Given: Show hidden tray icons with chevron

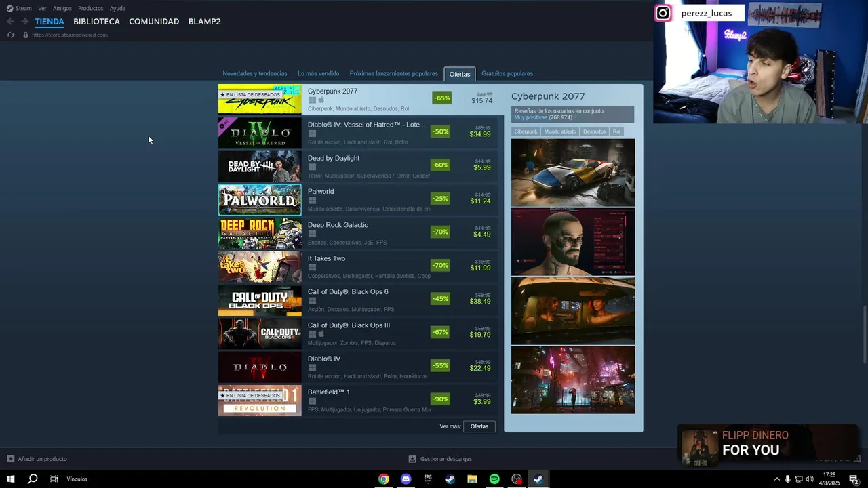Looking at the screenshot, I should (x=776, y=479).
